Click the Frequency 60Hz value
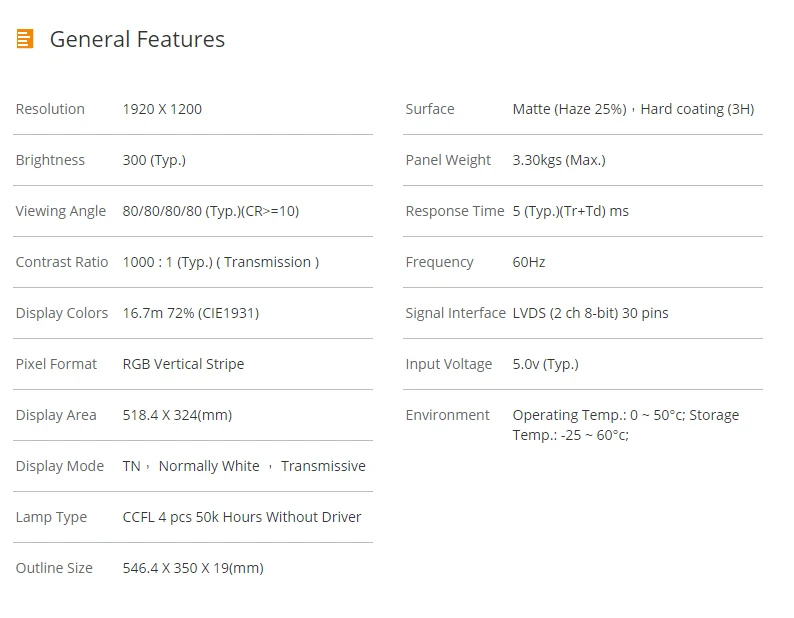Screen dimensions: 794x618 coord(529,262)
